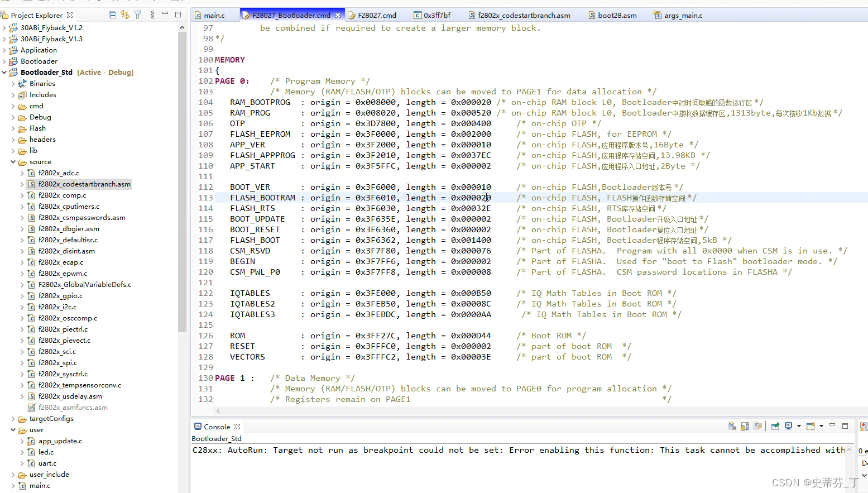Expand the 30ABi_Flyback_V1.3 project
The width and height of the screenshot is (868, 493).
click(4, 39)
